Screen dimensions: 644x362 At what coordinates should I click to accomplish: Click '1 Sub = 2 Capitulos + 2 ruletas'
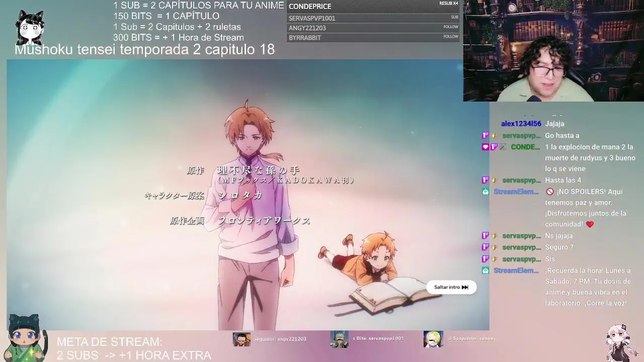pos(177,27)
